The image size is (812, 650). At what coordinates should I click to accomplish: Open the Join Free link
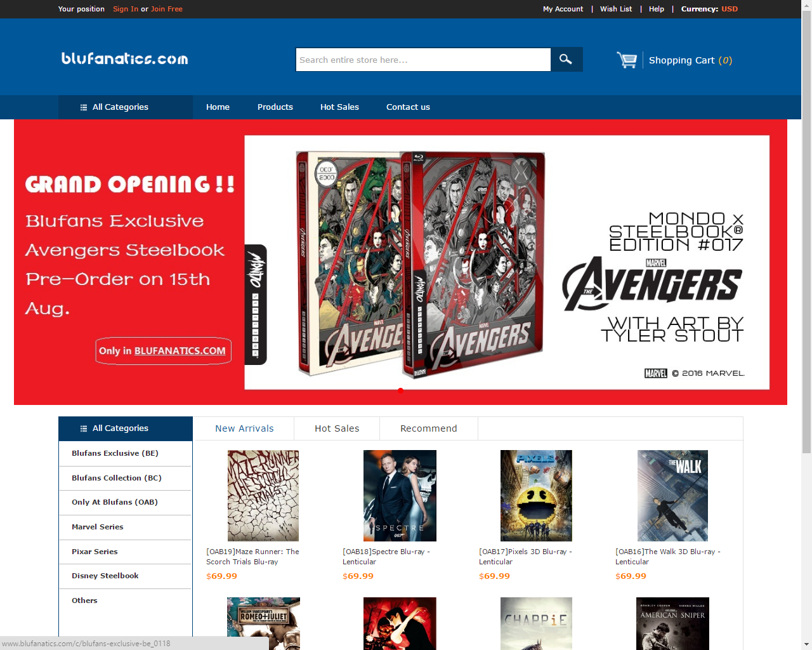(x=167, y=9)
